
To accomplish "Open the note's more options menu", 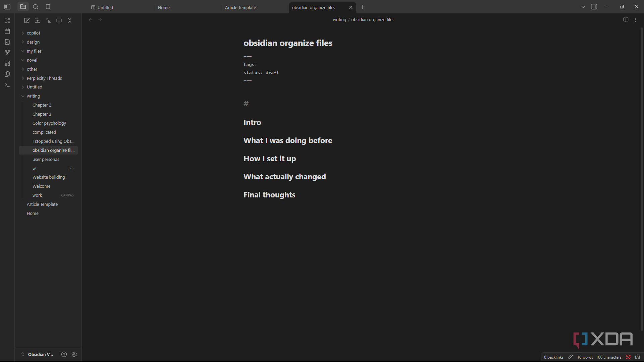I will coord(635,20).
